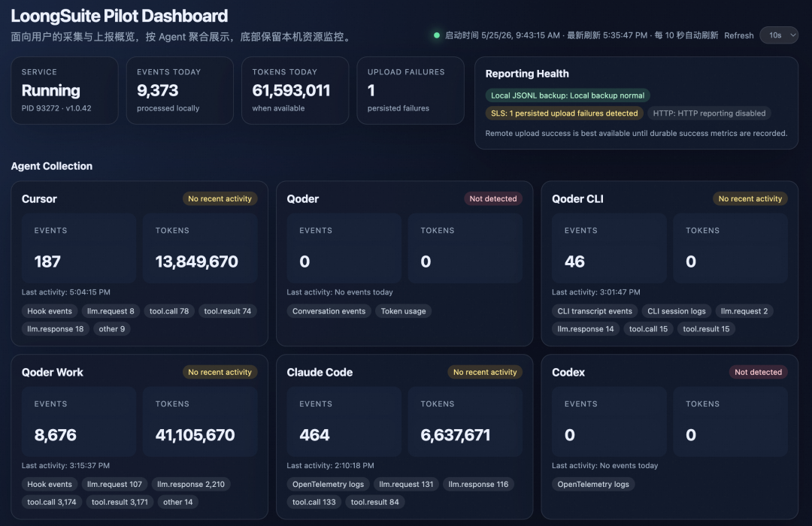Click the Running service status value
The width and height of the screenshot is (812, 526).
[x=51, y=91]
